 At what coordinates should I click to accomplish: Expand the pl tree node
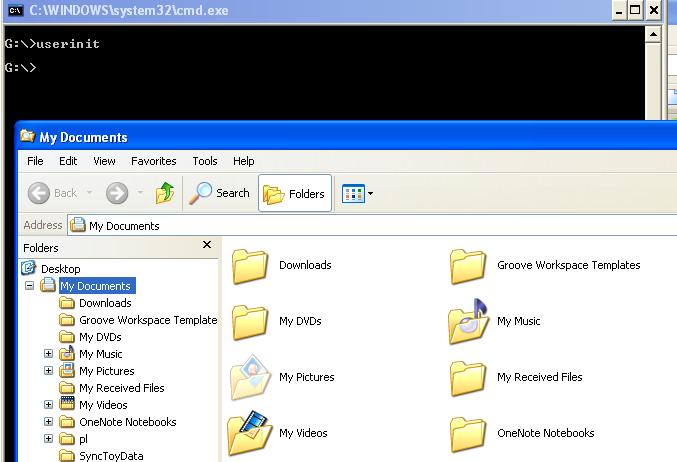click(x=48, y=439)
